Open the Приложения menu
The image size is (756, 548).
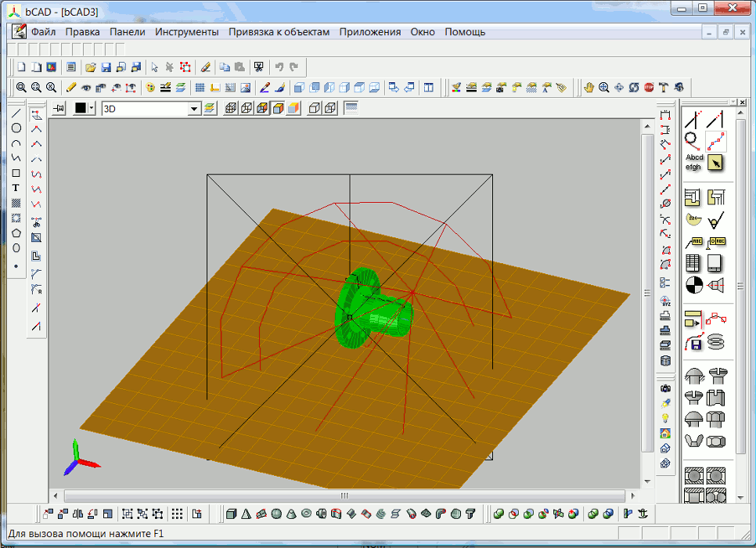(370, 32)
